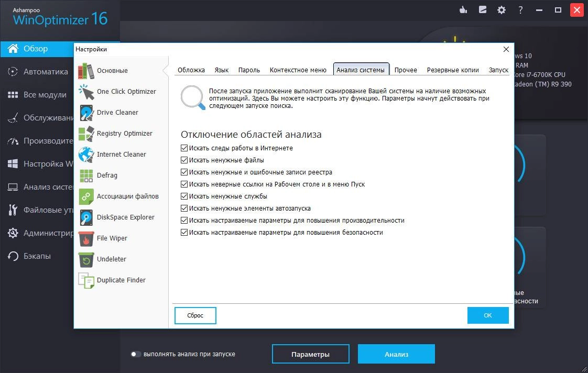Uncheck the Искать ненужные службы checkbox

pyautogui.click(x=184, y=196)
